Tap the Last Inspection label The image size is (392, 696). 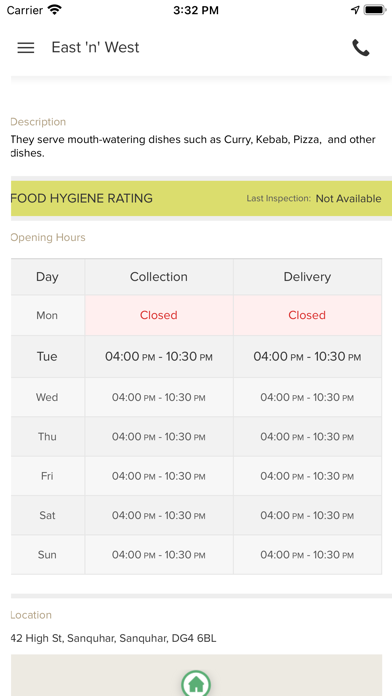pyautogui.click(x=279, y=198)
